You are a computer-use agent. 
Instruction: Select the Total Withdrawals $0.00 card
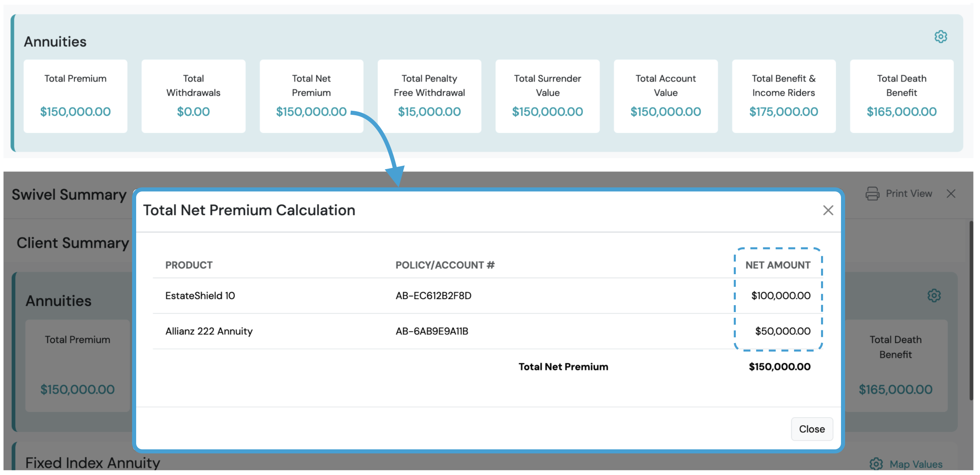click(193, 96)
